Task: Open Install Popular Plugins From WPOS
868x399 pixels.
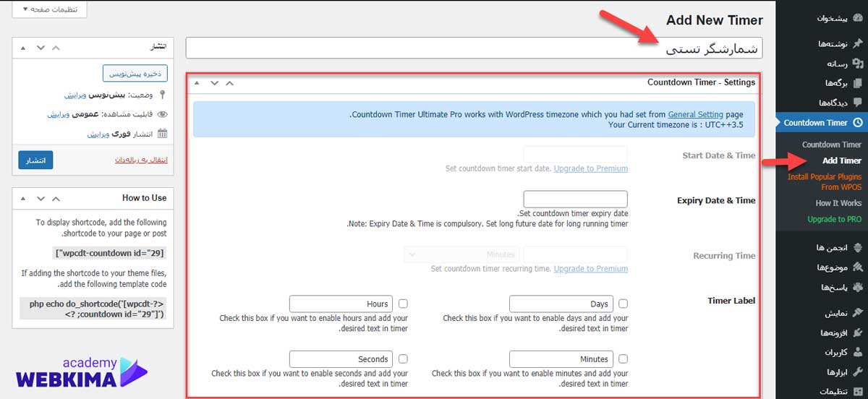Action: [x=825, y=181]
